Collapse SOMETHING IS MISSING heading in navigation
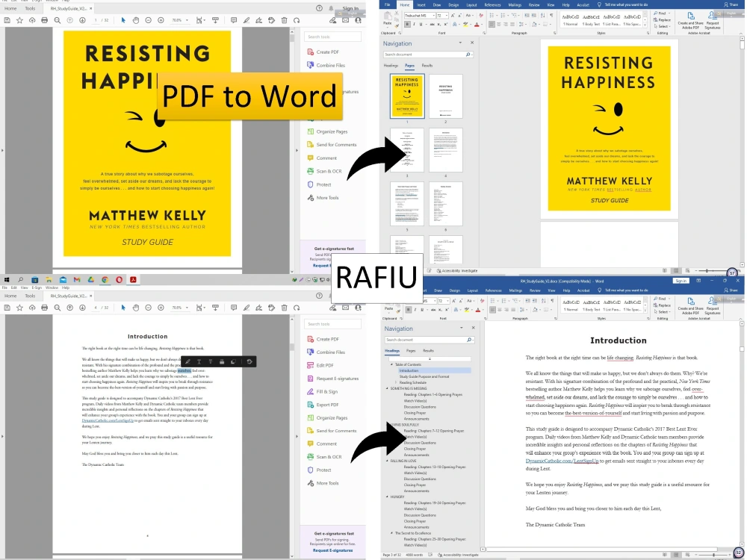The image size is (747, 560). click(x=387, y=388)
